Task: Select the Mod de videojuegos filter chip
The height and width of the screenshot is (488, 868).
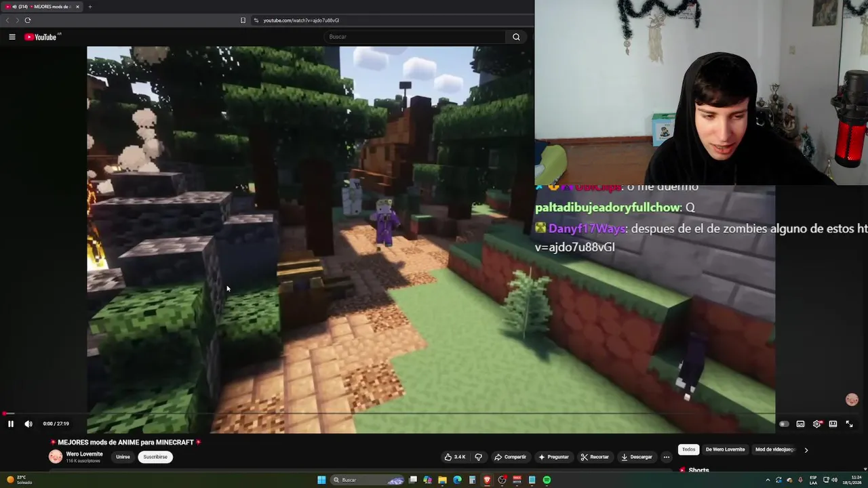Action: [774, 449]
